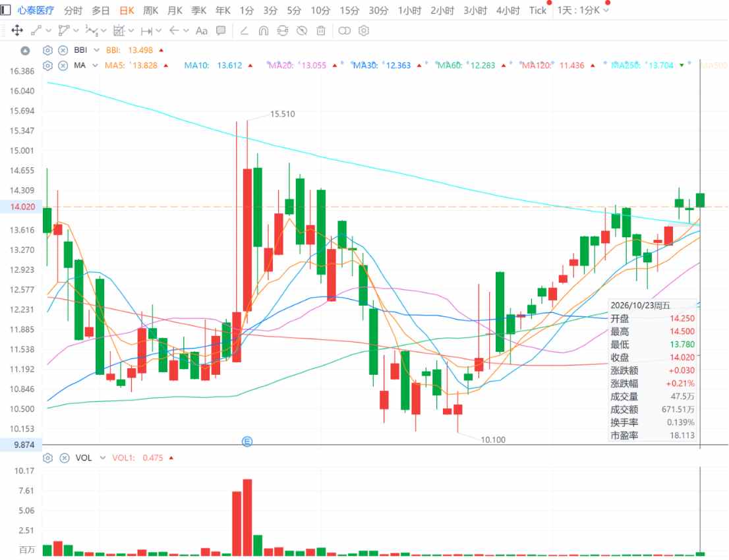Viewport: 729px width, 560px height.
Task: Expand the MA indicator dropdown
Action: pyautogui.click(x=96, y=65)
